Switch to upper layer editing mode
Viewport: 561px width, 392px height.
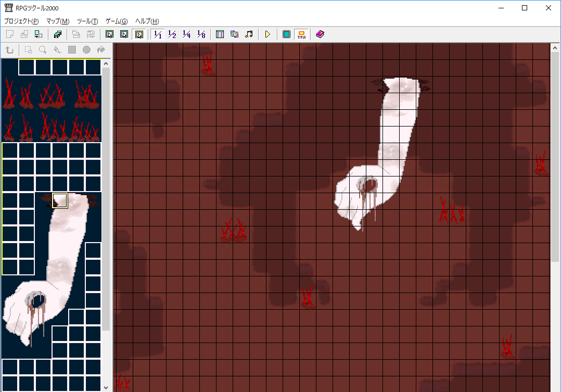coord(124,34)
